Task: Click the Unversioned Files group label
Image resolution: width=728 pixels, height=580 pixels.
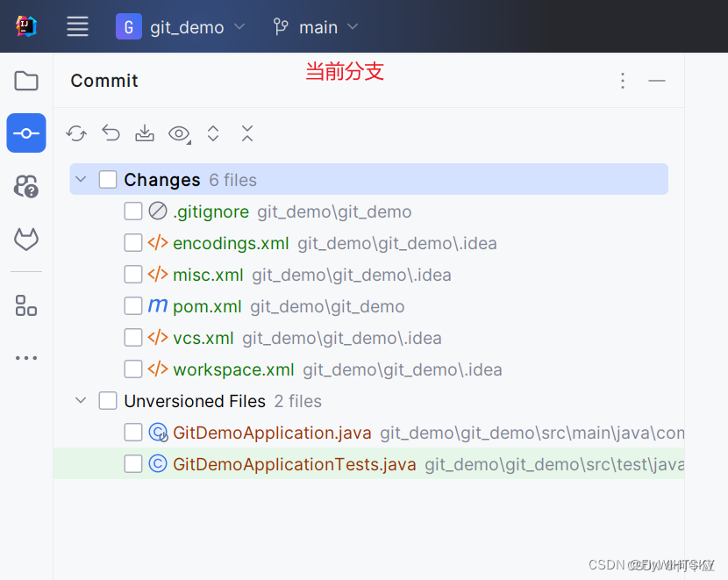Action: (195, 401)
